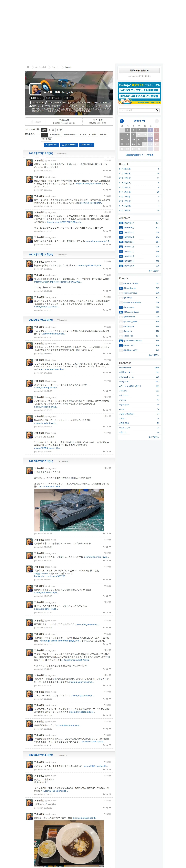The image size is (186, 868).
Task: Open the Stats tab
Action: click(x=36, y=122)
